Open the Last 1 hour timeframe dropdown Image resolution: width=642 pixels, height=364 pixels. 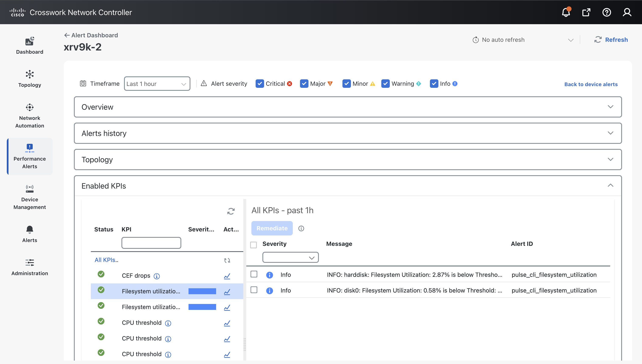[157, 84]
